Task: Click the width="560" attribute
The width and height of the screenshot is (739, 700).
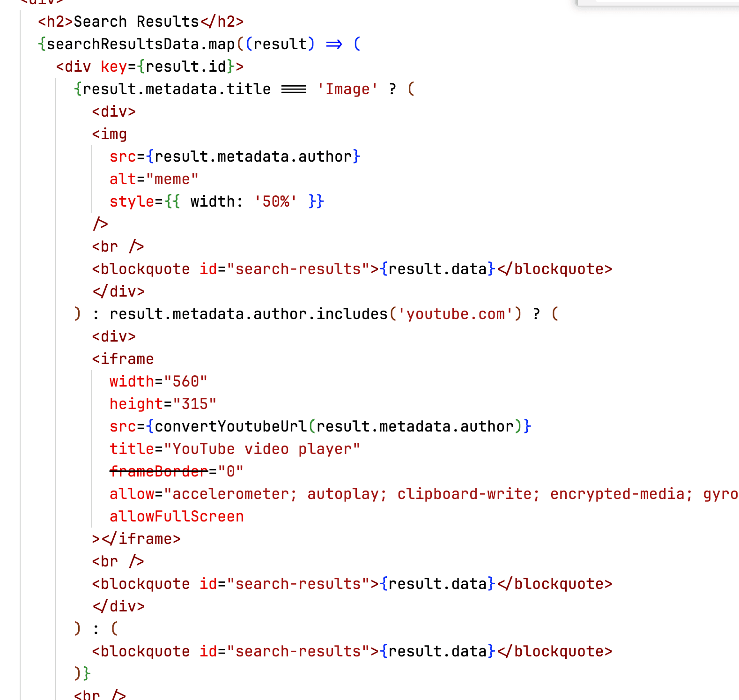Action: click(x=158, y=381)
